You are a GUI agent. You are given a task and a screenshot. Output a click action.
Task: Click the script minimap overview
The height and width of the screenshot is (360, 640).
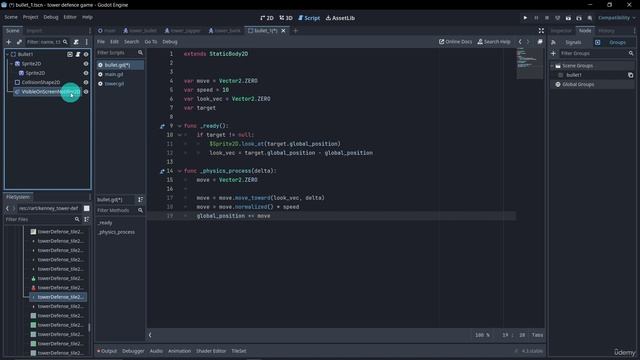pyautogui.click(x=530, y=63)
